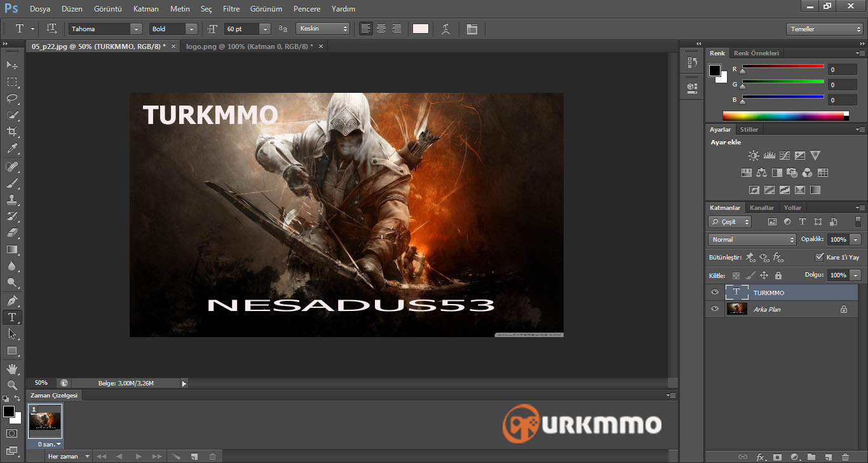Image resolution: width=868 pixels, height=463 pixels.
Task: Open the Katman menu
Action: [146, 9]
